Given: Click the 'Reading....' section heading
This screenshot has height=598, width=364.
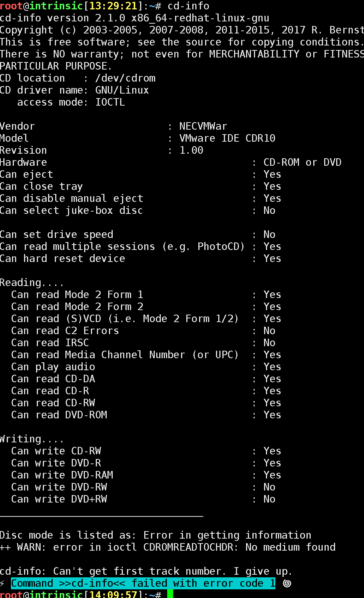Looking at the screenshot, I should 32,283.
